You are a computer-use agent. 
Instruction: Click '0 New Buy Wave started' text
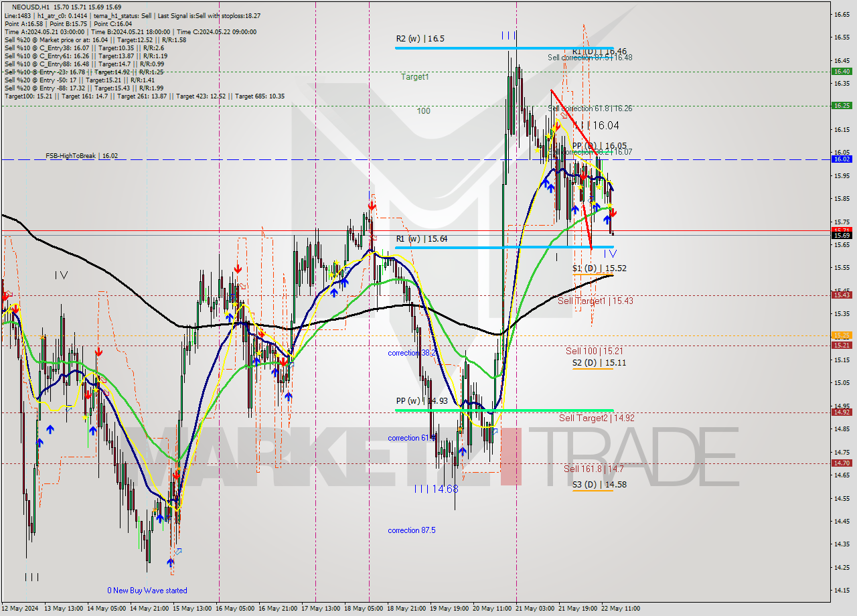(x=147, y=591)
